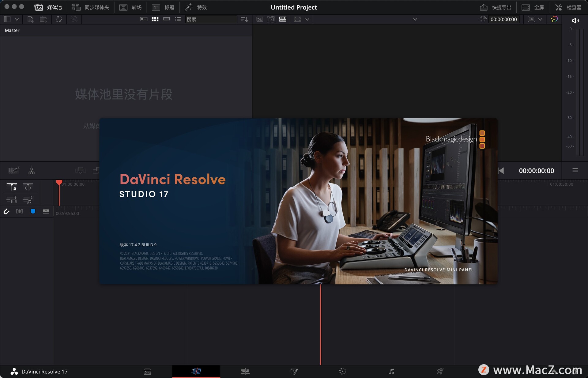
Task: Mute audio via the speaker icon
Action: pyautogui.click(x=575, y=21)
